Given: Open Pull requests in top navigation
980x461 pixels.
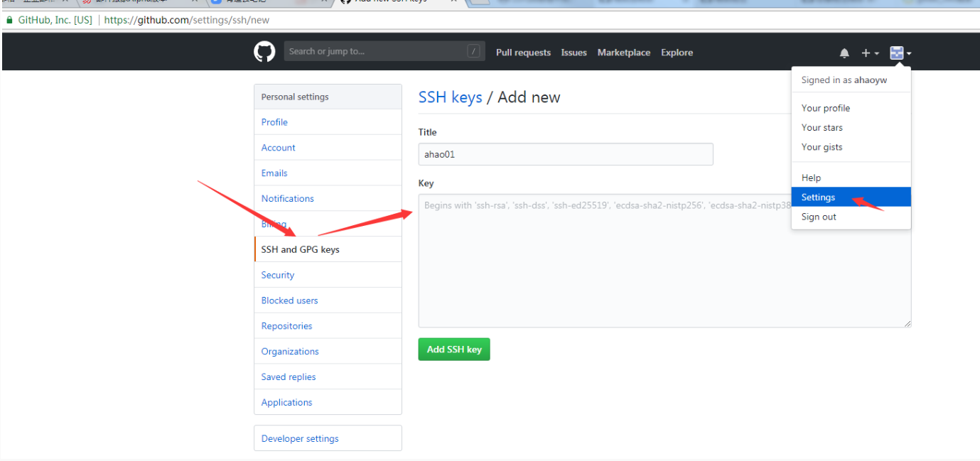Looking at the screenshot, I should (x=523, y=53).
